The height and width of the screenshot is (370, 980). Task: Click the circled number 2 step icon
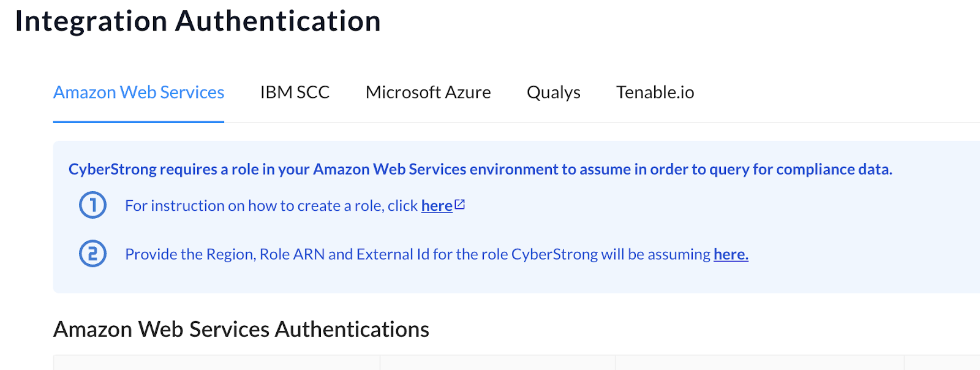(x=92, y=254)
